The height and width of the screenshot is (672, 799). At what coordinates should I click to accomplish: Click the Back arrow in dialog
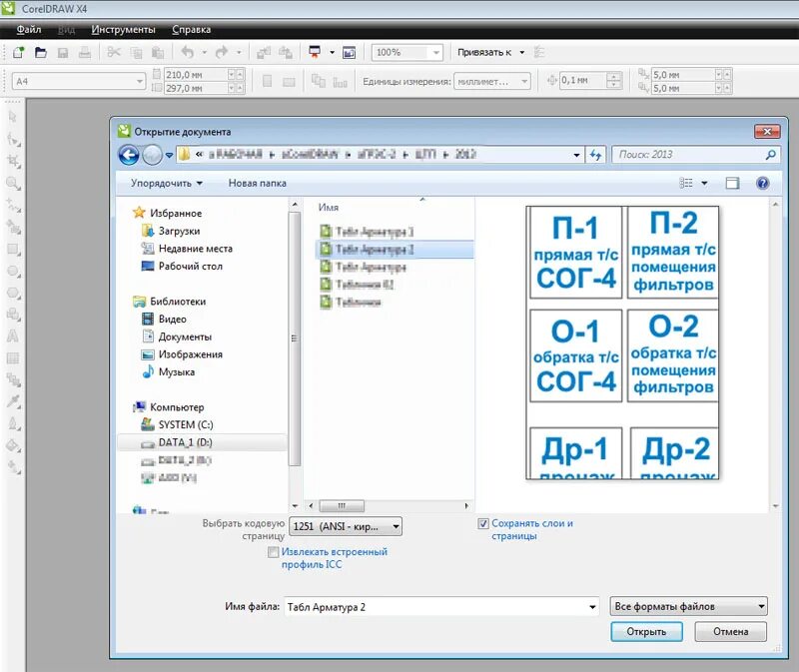pyautogui.click(x=129, y=155)
